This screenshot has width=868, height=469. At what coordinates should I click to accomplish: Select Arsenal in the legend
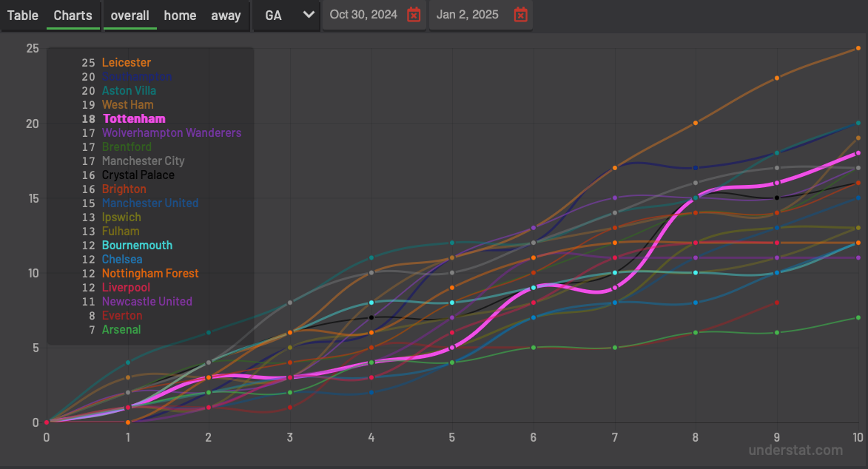121,329
